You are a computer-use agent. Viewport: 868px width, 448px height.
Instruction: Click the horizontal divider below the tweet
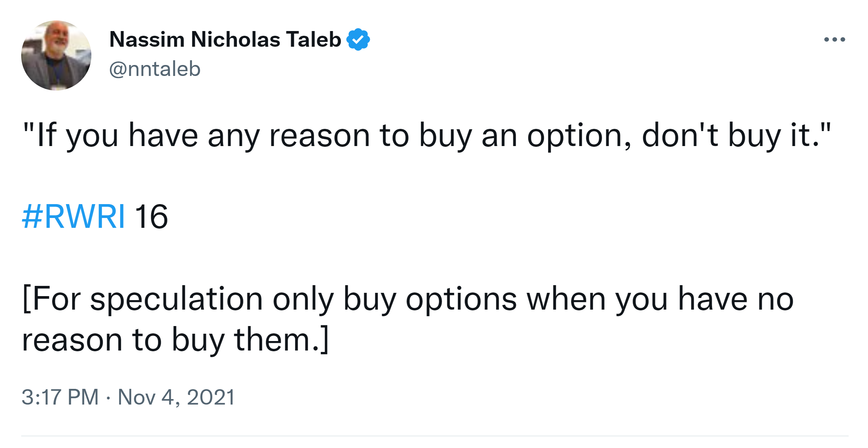[x=434, y=436]
